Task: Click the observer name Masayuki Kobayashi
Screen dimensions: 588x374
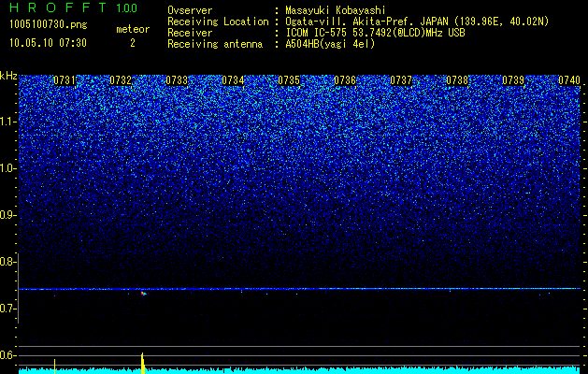Action: click(336, 10)
